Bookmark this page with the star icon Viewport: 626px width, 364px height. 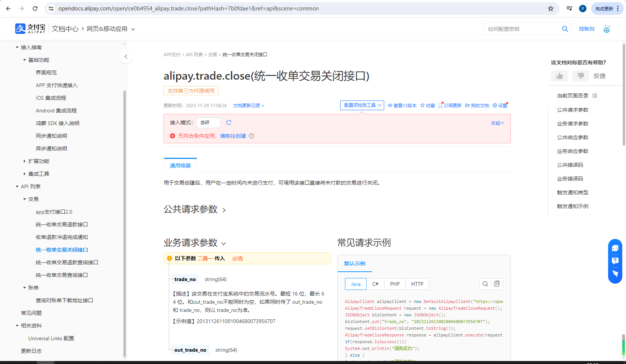coord(551,9)
